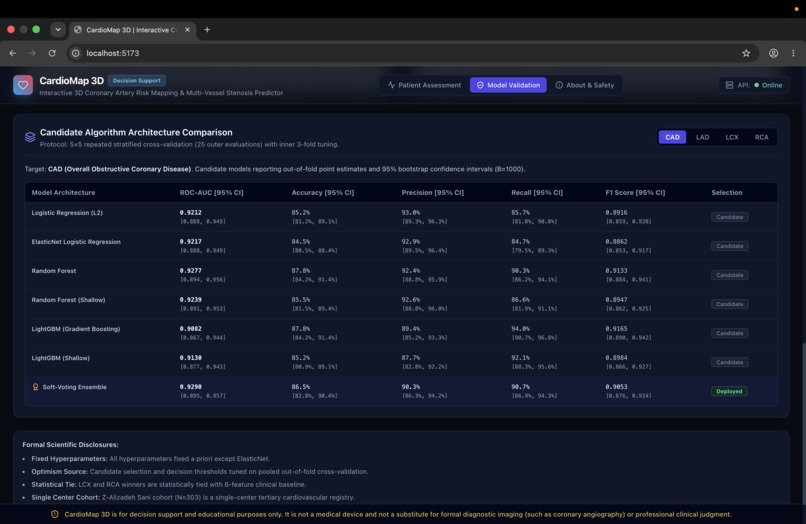This screenshot has height=524, width=806.
Task: Go back using browser back arrow
Action: coord(13,53)
